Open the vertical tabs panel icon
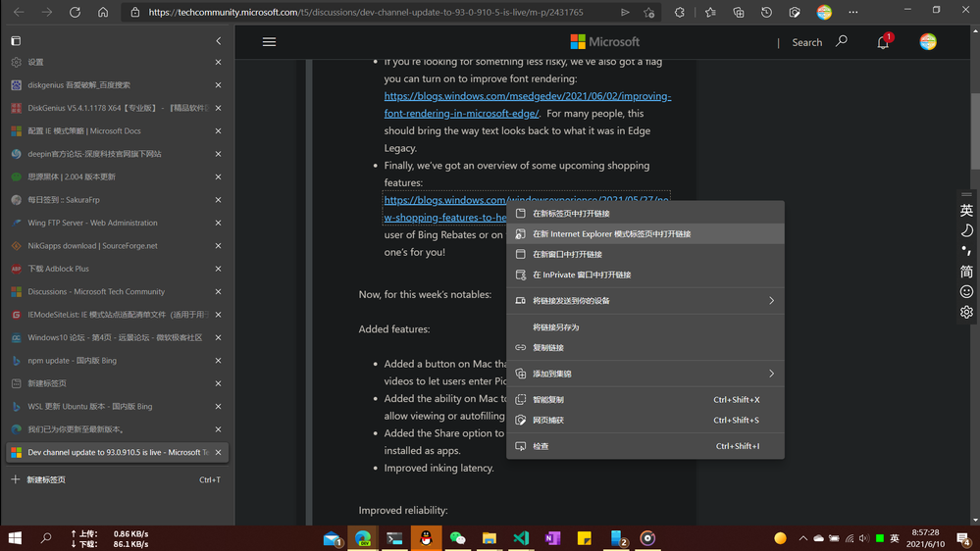Screen dimensions: 980x551 [x=17, y=41]
